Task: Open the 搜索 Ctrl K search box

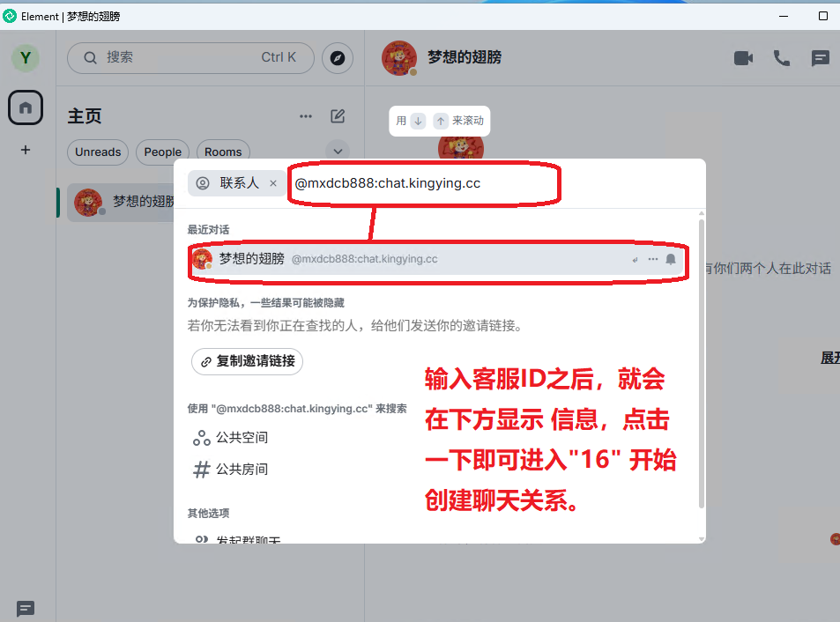Action: point(190,58)
